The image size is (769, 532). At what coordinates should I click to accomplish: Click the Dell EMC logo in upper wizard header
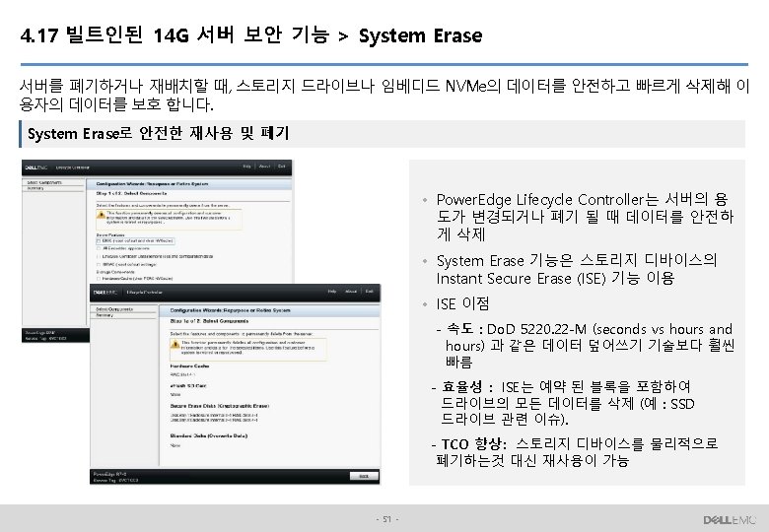pyautogui.click(x=36, y=167)
